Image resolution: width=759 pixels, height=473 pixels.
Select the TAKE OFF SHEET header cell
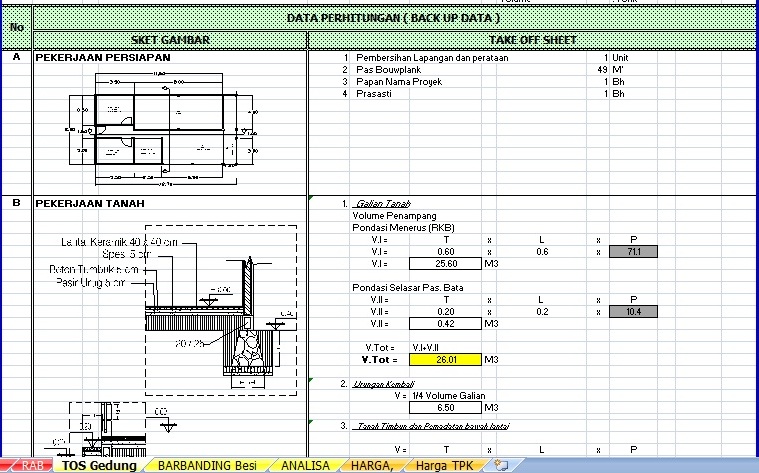tap(532, 40)
